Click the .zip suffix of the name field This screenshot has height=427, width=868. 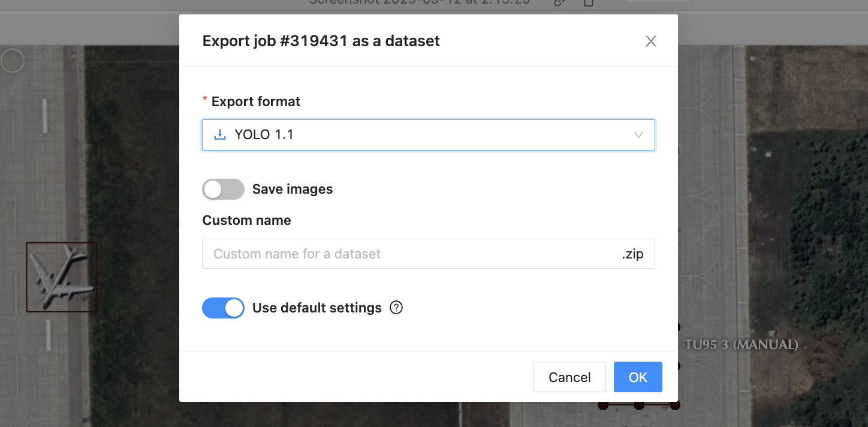pyautogui.click(x=632, y=254)
